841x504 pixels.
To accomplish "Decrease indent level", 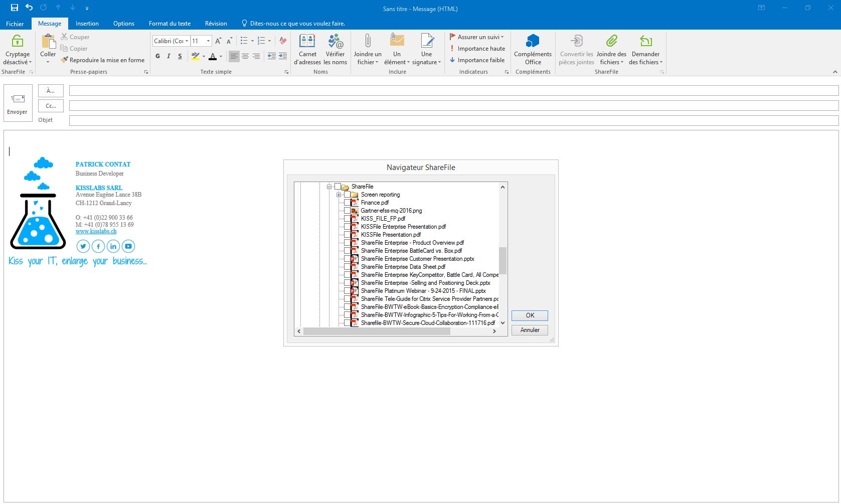I will coord(272,56).
